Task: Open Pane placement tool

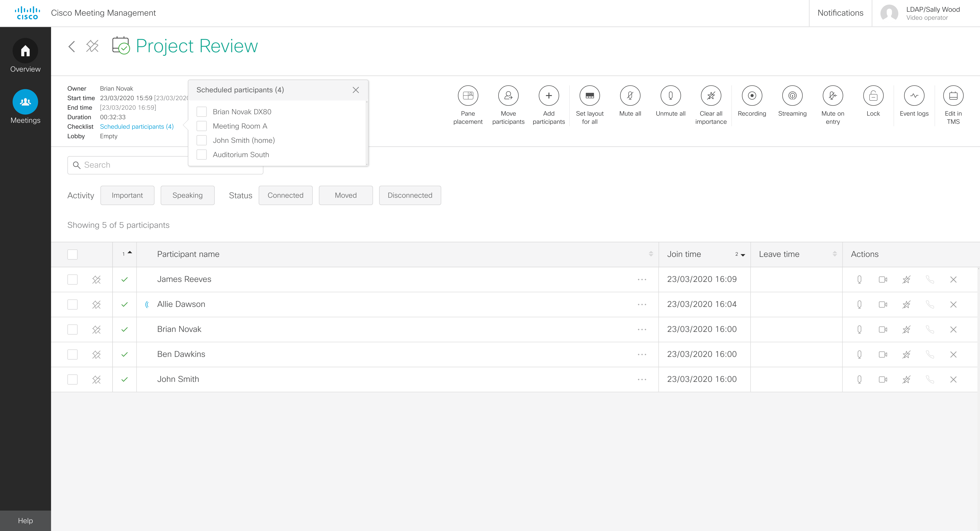Action: pyautogui.click(x=468, y=96)
